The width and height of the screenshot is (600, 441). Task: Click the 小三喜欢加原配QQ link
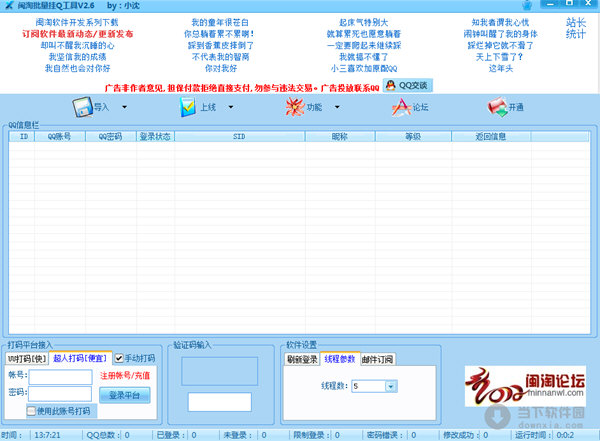click(x=364, y=69)
